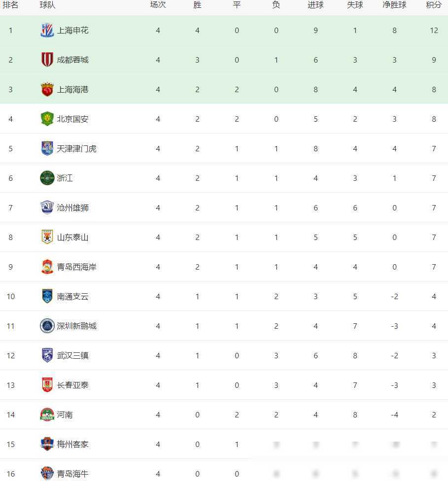Open the 武汉三镇 team name link
This screenshot has width=448, height=481.
point(72,355)
